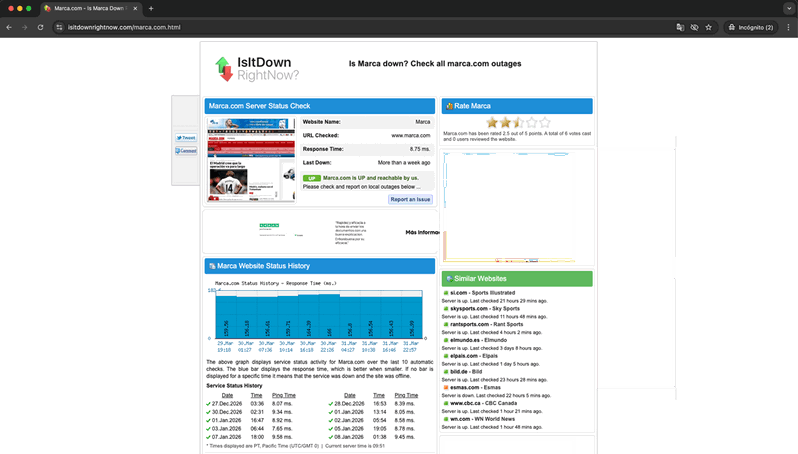Viewport: 798px width, 454px height.
Task: Expand the tab search dropdown arrow
Action: coord(789,8)
